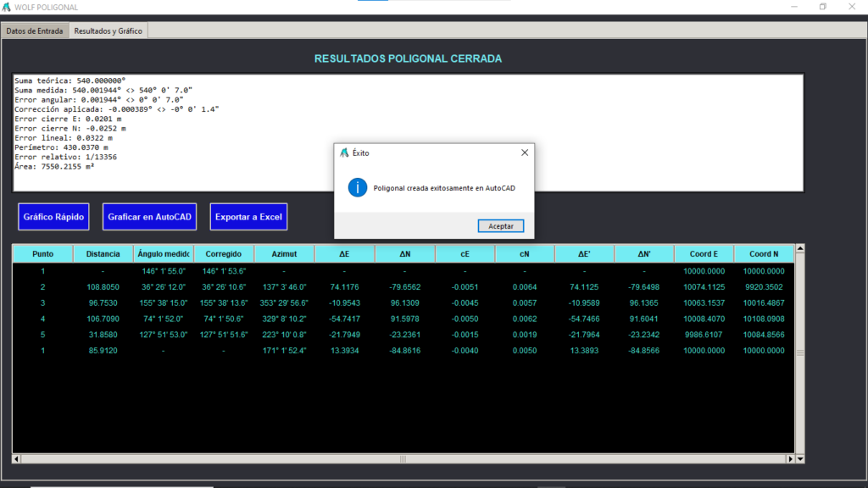This screenshot has height=488, width=868.
Task: Click the table's horizontal scrollbar right arrow
Action: click(790, 459)
